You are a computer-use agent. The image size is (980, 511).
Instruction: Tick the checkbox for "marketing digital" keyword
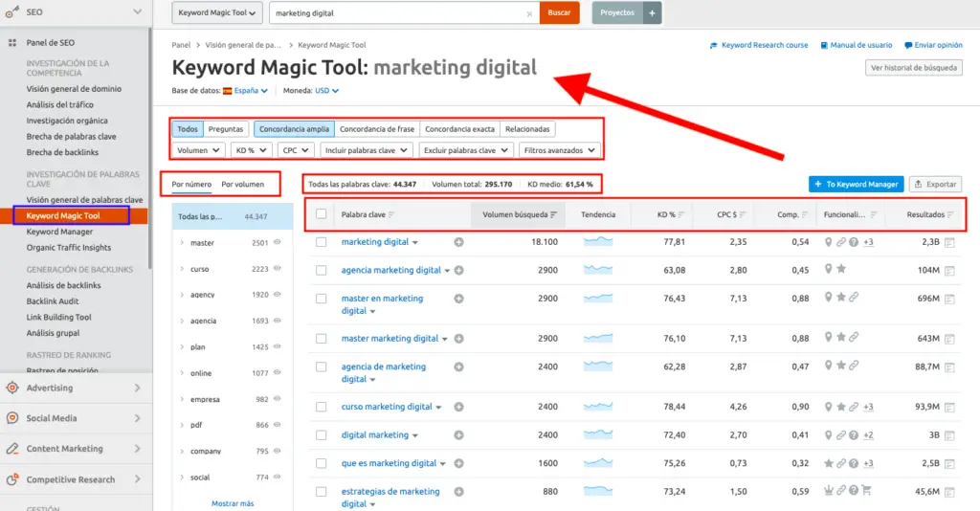[322, 243]
